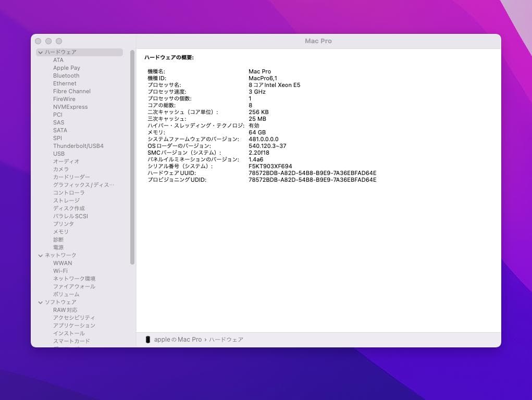The width and height of the screenshot is (532, 400).
Task: Click the sidebar scrollbar
Action: pyautogui.click(x=133, y=156)
